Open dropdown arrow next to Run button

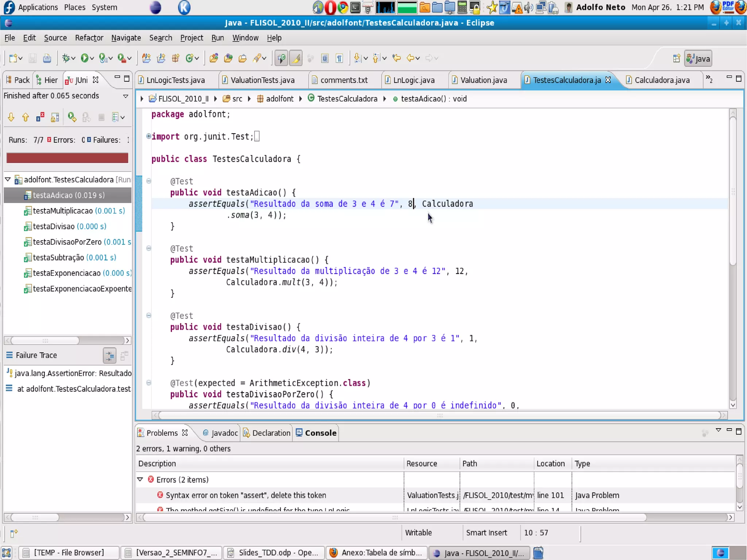[x=92, y=58]
